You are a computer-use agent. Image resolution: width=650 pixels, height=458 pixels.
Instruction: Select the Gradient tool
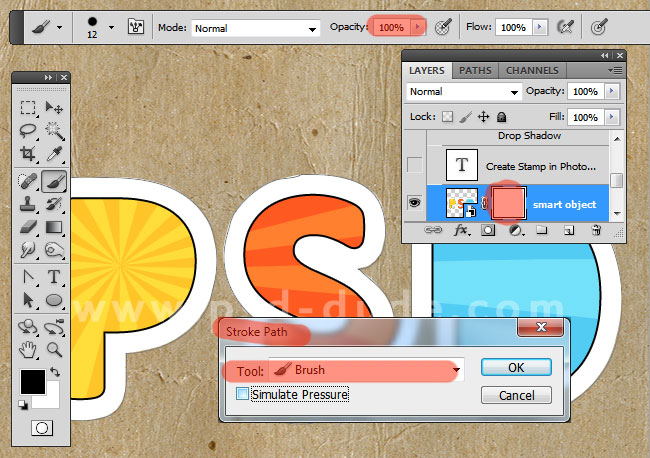[54, 227]
